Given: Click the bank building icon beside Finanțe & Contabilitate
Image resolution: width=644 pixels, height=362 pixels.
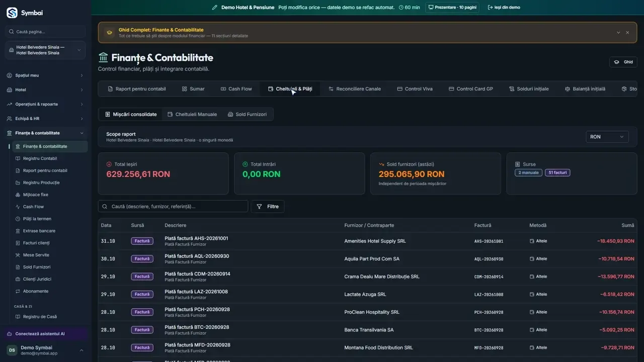Looking at the screenshot, I should coord(103,57).
